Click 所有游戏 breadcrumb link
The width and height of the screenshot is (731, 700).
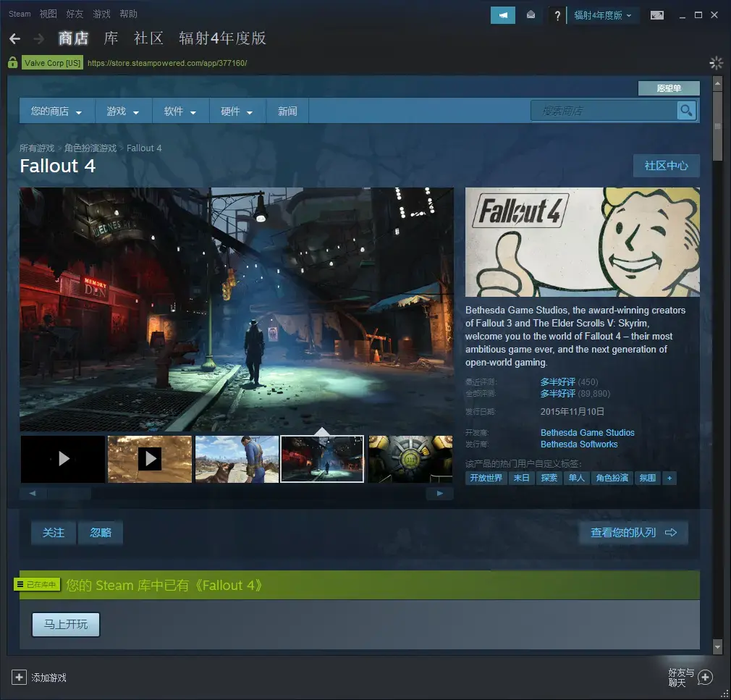[x=37, y=148]
